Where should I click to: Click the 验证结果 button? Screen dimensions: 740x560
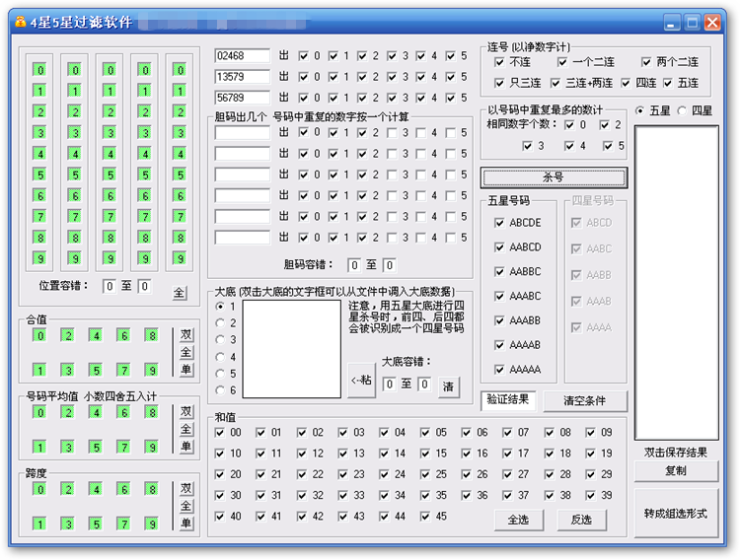(x=507, y=399)
